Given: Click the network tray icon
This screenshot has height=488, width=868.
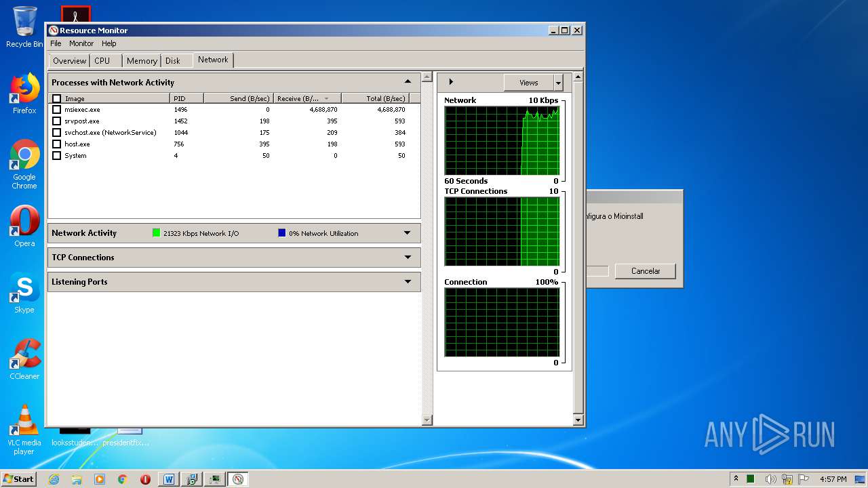Looking at the screenshot, I should coord(787,479).
